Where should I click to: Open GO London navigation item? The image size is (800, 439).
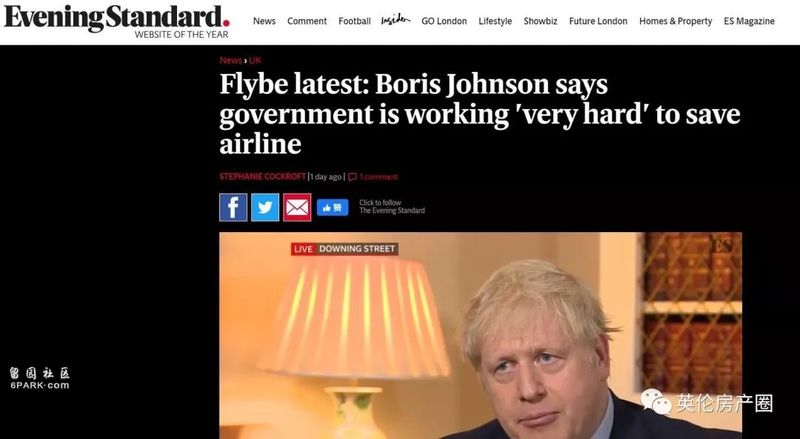444,21
